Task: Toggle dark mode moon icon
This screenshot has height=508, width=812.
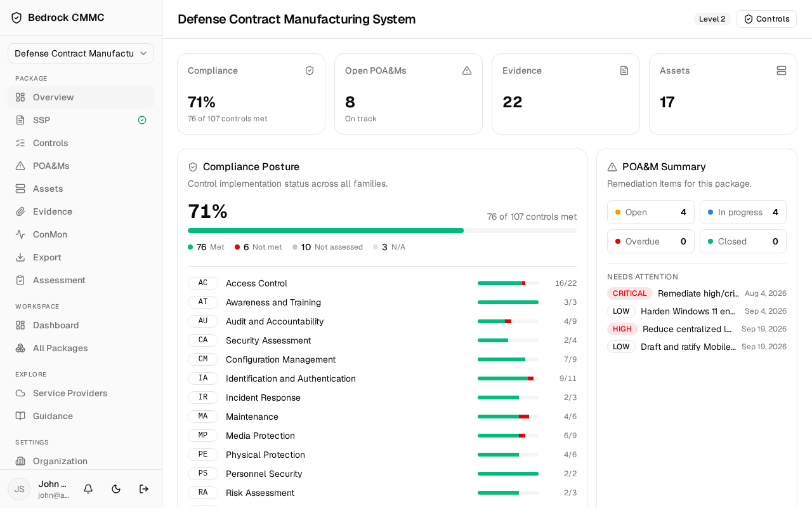Action: (x=116, y=489)
